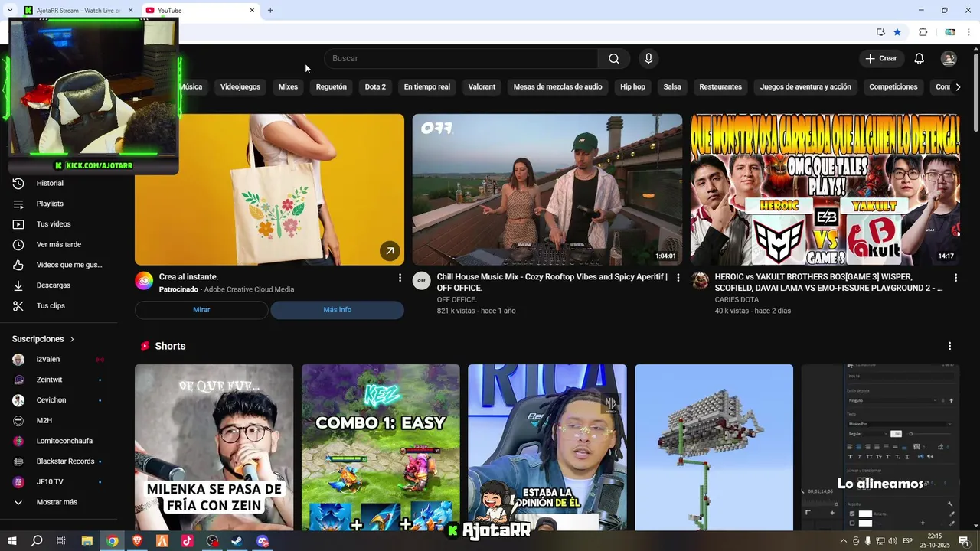This screenshot has width=980, height=551.
Task: Select the Dota 2 category chip
Action: 375,87
